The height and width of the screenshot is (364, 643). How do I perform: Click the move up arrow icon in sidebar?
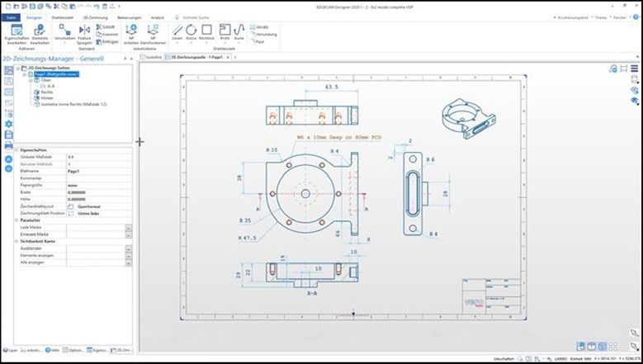pos(8,159)
